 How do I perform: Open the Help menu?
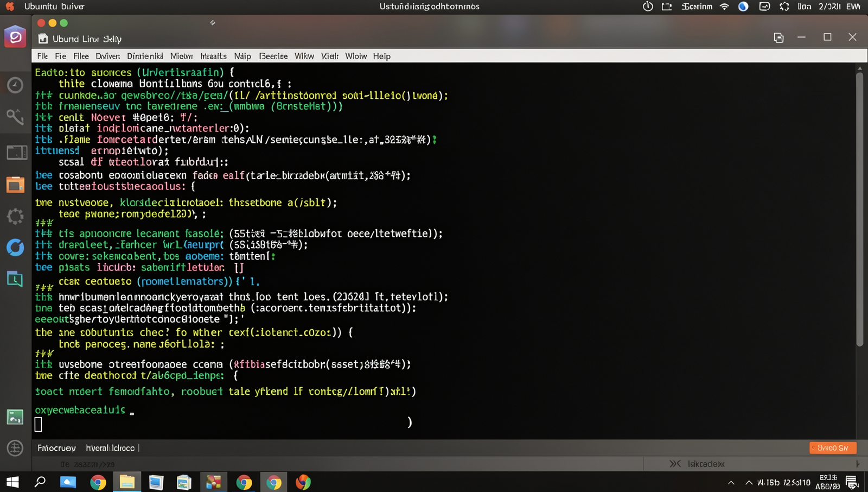381,56
